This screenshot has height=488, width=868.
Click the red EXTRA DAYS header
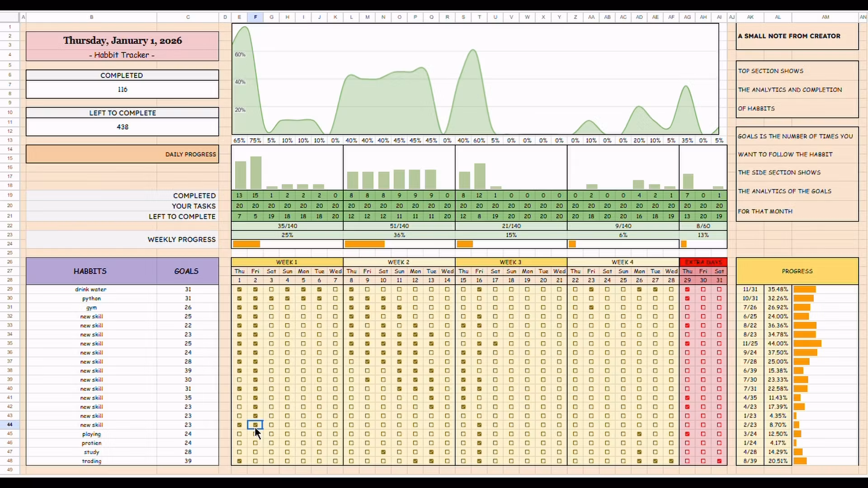703,262
